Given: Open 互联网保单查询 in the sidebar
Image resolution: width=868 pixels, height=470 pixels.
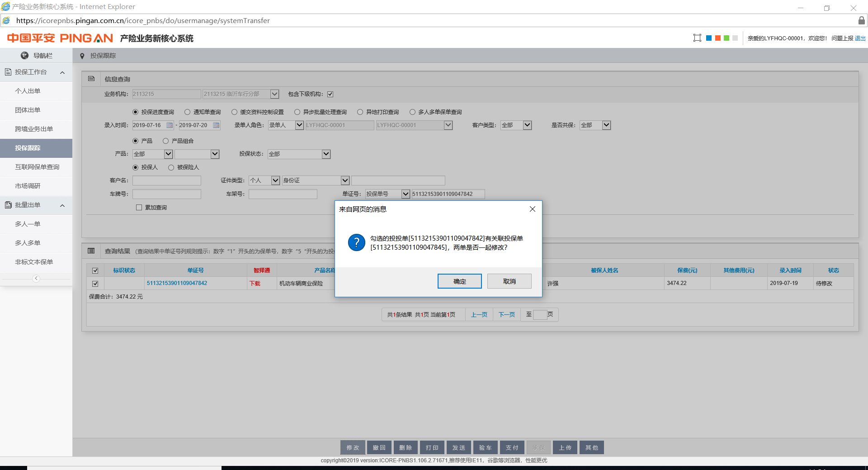Looking at the screenshot, I should pyautogui.click(x=36, y=167).
